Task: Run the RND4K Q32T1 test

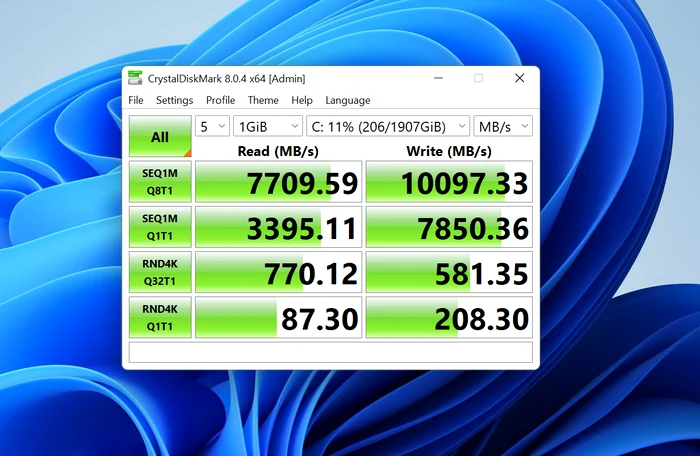Action: tap(160, 272)
